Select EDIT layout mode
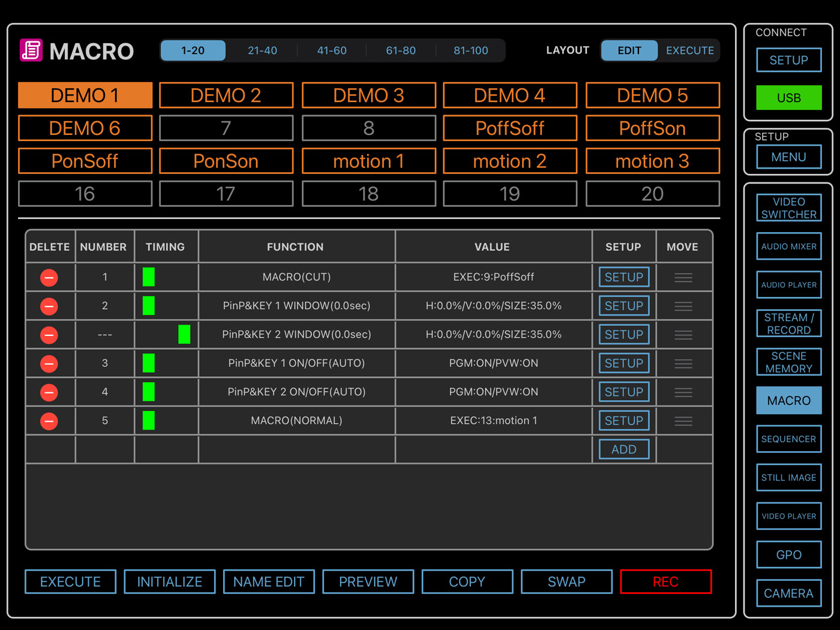 click(x=629, y=50)
